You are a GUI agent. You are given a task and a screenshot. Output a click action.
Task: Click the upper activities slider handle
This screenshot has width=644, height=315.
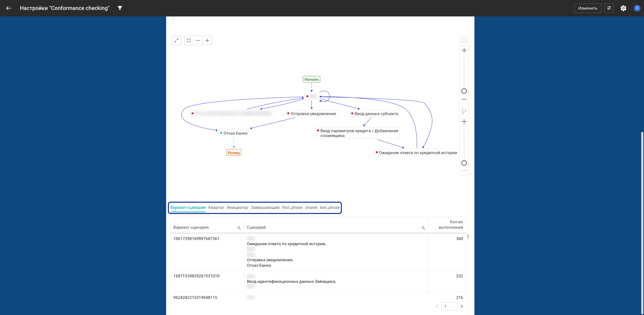464,91
